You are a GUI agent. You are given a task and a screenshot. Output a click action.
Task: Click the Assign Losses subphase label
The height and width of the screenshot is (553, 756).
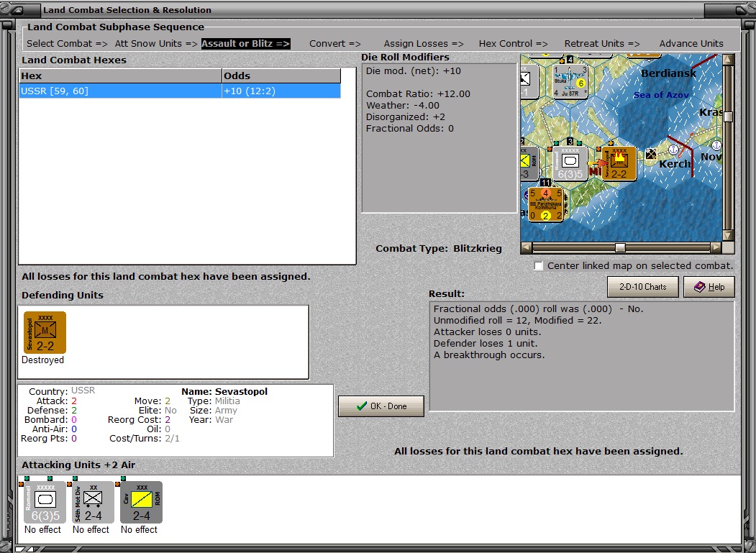point(424,43)
